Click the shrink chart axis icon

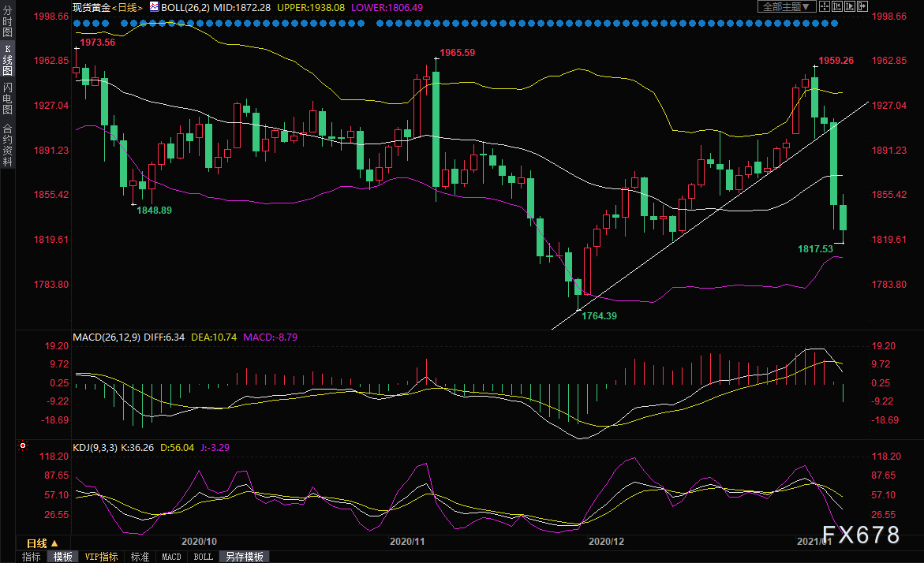836,6
